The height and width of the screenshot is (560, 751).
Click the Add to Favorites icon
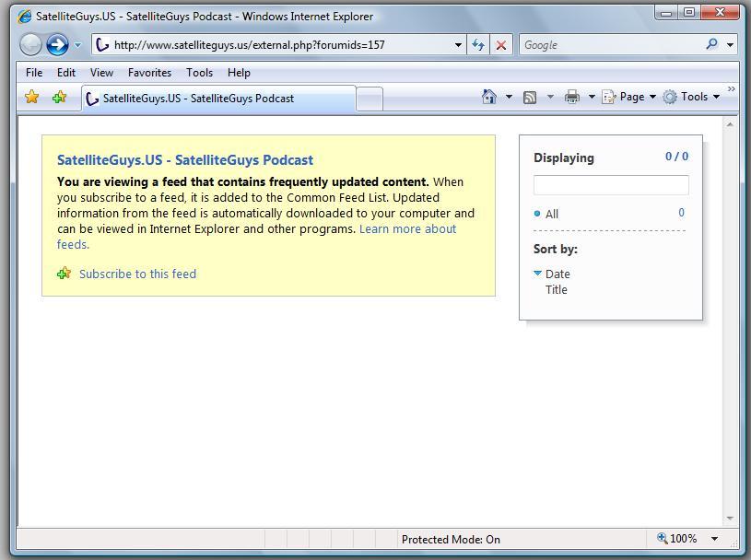coord(60,97)
